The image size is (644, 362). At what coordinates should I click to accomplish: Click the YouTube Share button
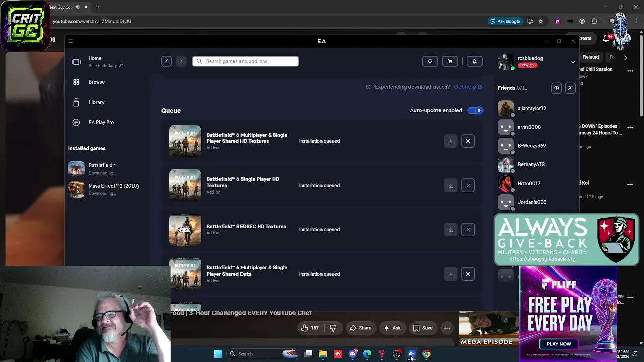pyautogui.click(x=360, y=328)
